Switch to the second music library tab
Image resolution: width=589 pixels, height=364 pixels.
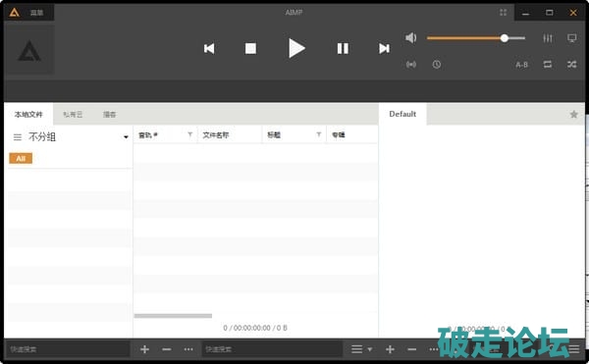point(73,114)
